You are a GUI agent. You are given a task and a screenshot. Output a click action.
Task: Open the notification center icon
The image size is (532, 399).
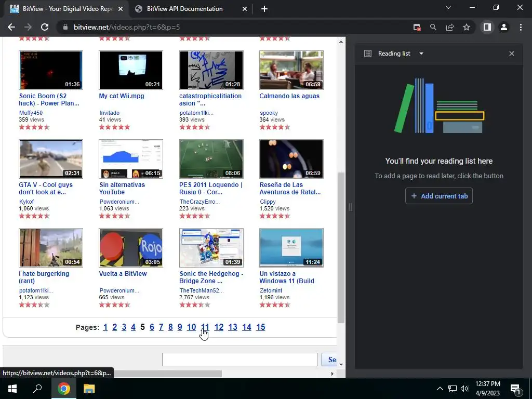515,389
